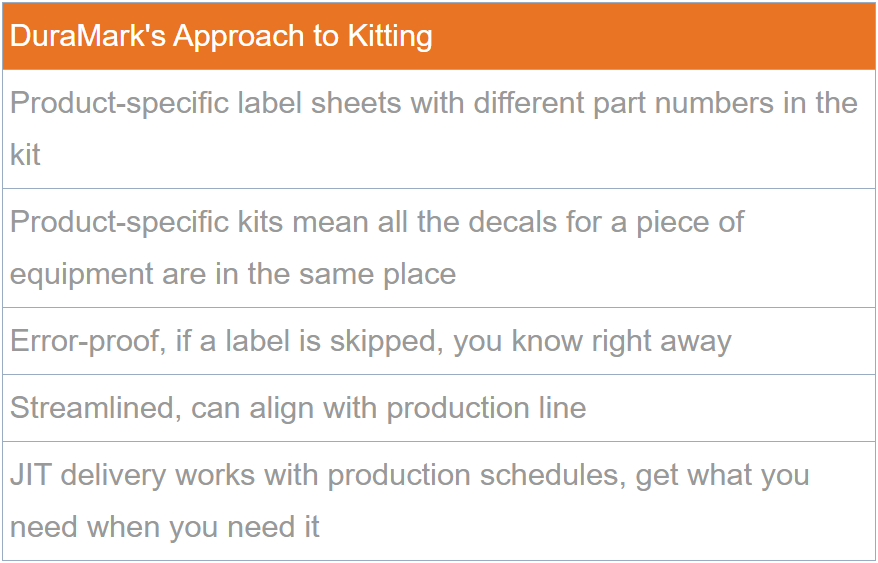Image resolution: width=878 pixels, height=563 pixels.
Task: Click the phrase "you know right away"
Action: pyautogui.click(x=592, y=341)
